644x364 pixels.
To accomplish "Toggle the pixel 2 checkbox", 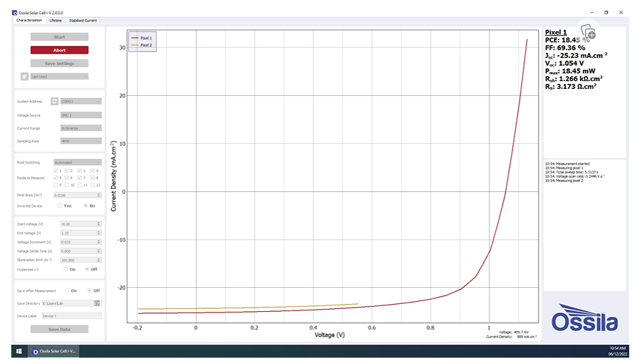I will pos(67,171).
